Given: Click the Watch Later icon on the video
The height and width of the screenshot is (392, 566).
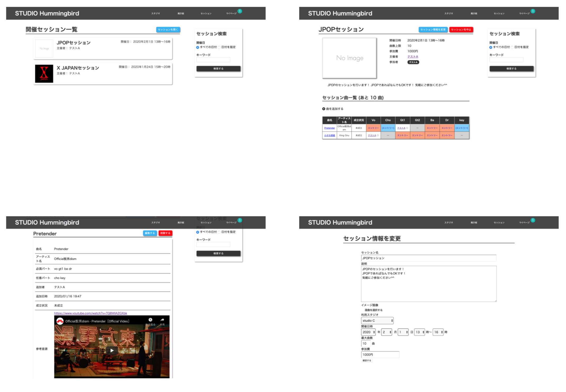Looking at the screenshot, I should click(x=150, y=319).
